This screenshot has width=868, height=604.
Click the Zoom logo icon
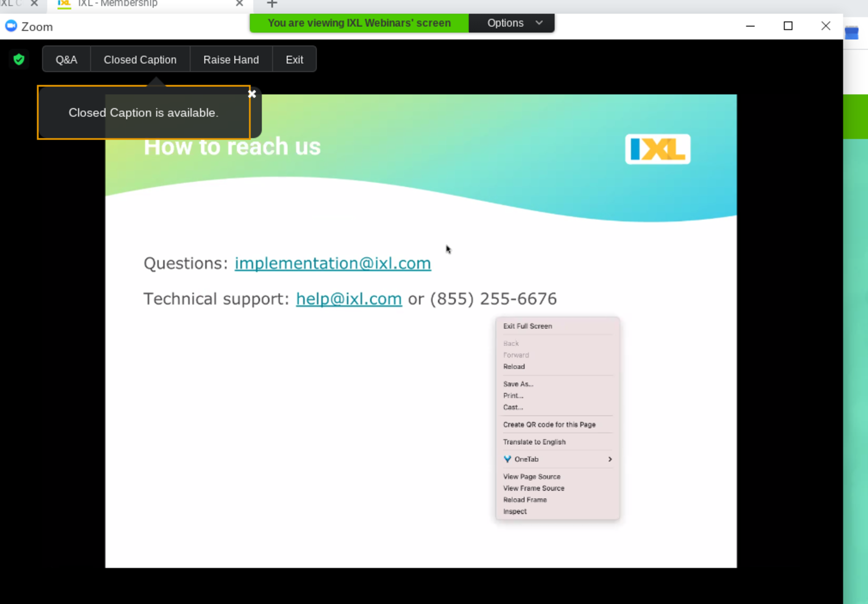[x=11, y=26]
